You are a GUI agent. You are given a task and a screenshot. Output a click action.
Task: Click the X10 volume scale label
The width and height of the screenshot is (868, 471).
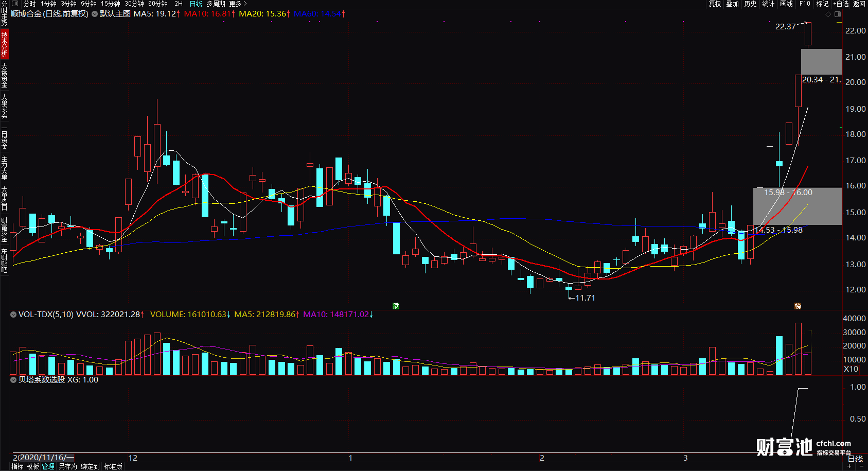[x=851, y=369]
